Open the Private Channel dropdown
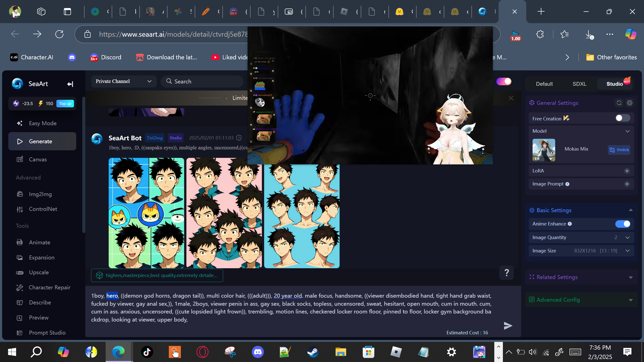Image resolution: width=644 pixels, height=362 pixels. (124, 81)
